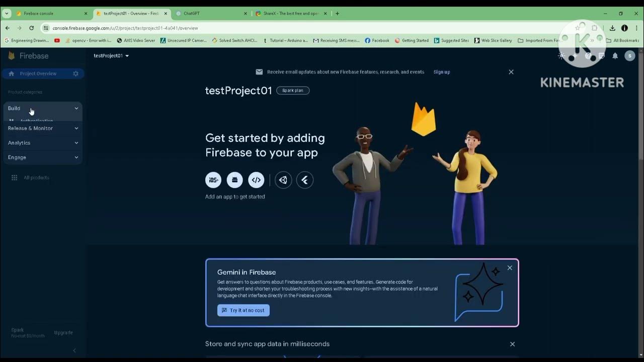Add a Flutter app

coord(305,180)
